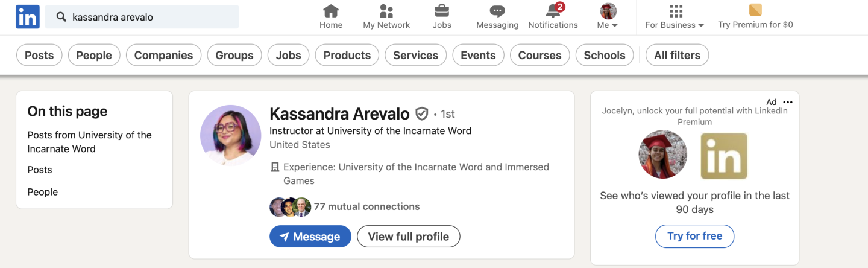This screenshot has height=268, width=868.
Task: Click View full profile button
Action: pyautogui.click(x=409, y=237)
